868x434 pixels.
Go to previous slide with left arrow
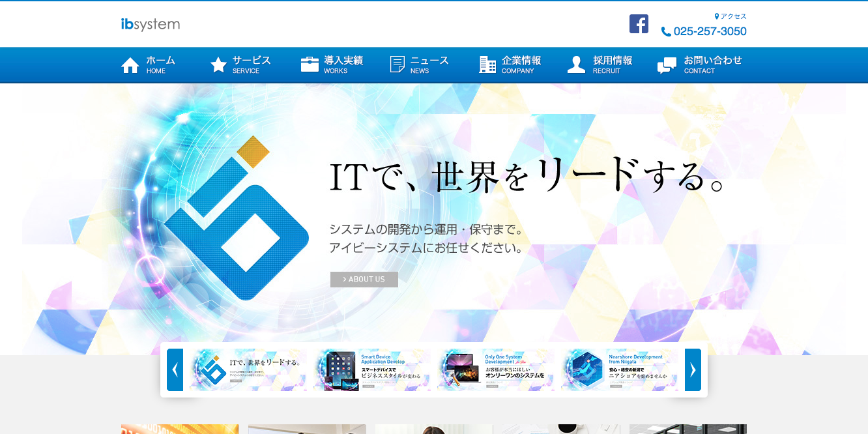coord(175,369)
